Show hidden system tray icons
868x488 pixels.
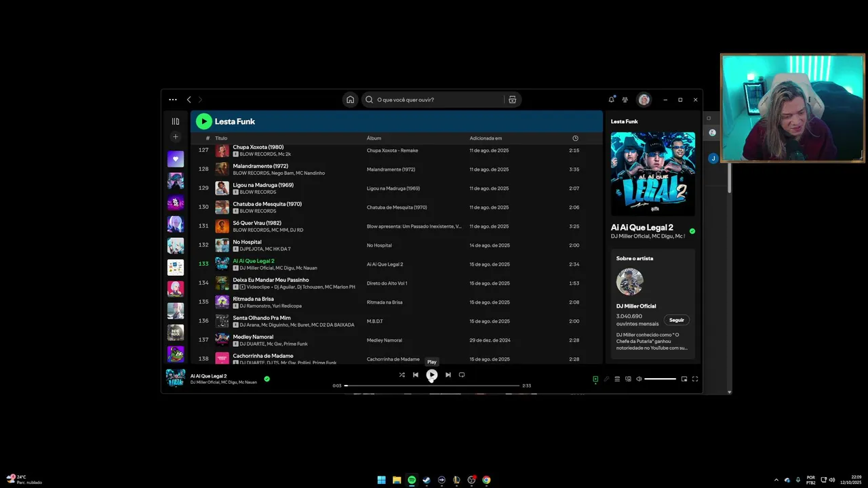click(x=776, y=480)
